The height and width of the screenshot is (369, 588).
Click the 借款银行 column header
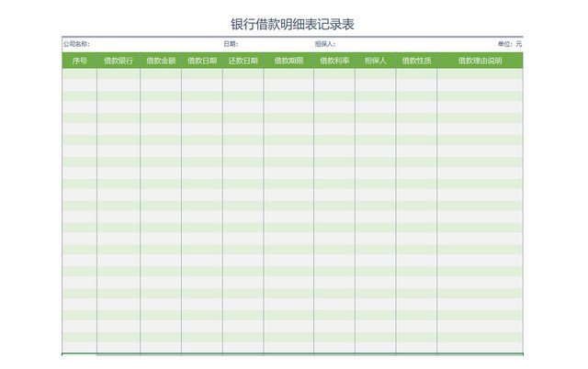(119, 61)
